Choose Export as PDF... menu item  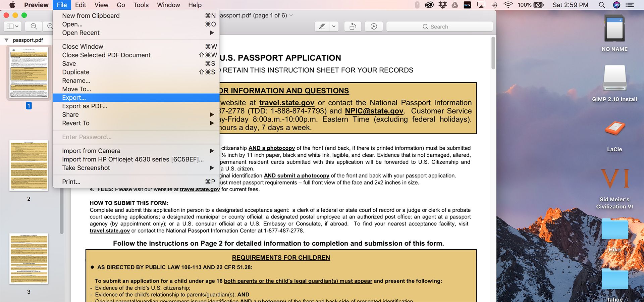pos(136,106)
